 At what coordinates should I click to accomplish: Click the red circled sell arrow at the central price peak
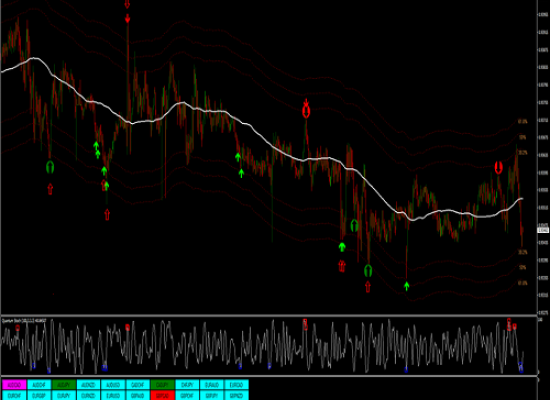coord(306,112)
